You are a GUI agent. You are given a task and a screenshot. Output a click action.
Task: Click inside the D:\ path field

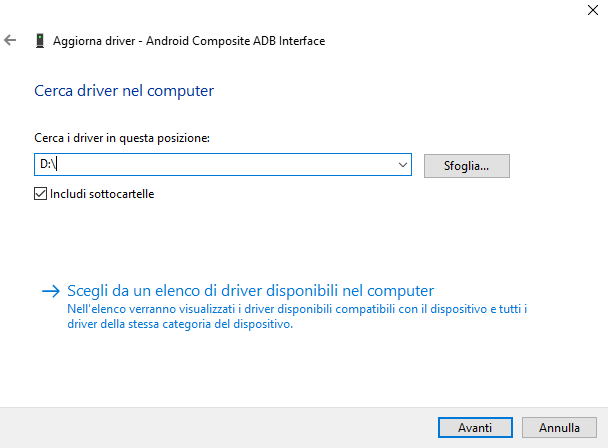216,164
